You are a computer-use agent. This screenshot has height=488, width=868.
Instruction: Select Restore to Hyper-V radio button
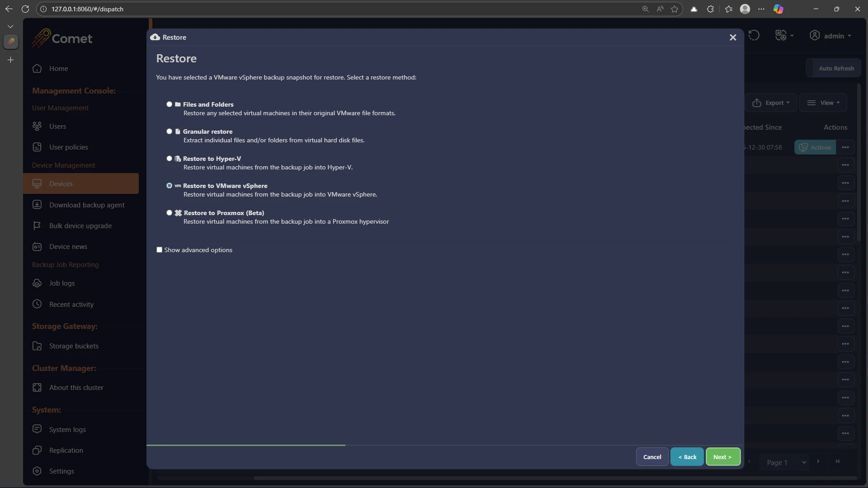tap(170, 159)
